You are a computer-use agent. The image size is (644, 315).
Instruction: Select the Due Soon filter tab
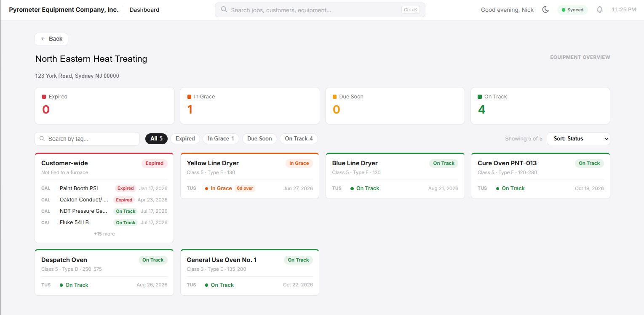[259, 139]
